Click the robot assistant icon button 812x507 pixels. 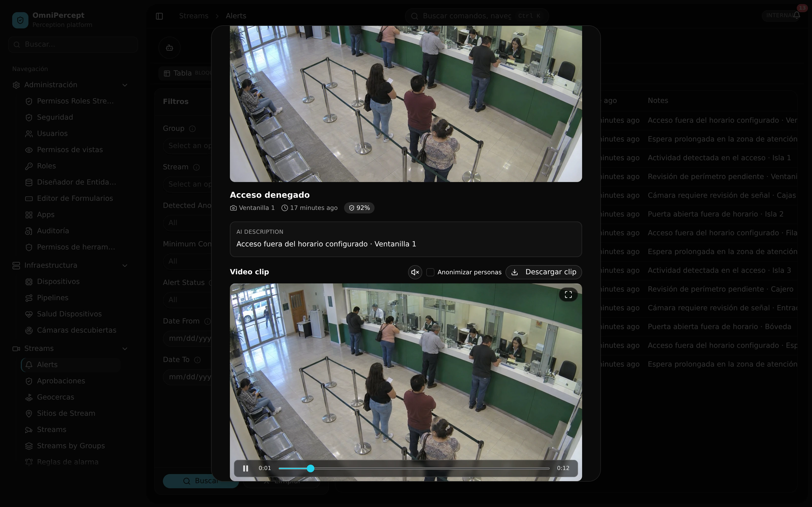click(170, 48)
